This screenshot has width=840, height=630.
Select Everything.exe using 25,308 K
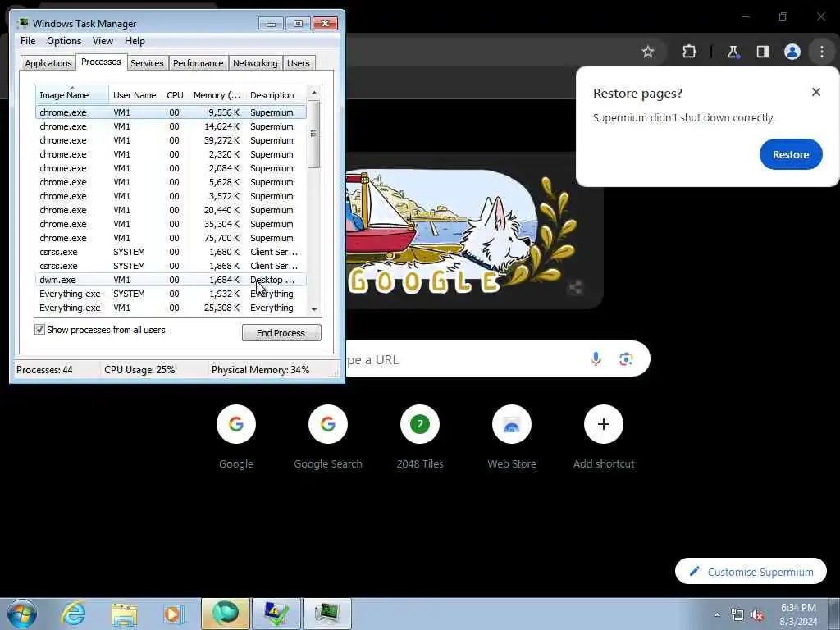pyautogui.click(x=171, y=308)
